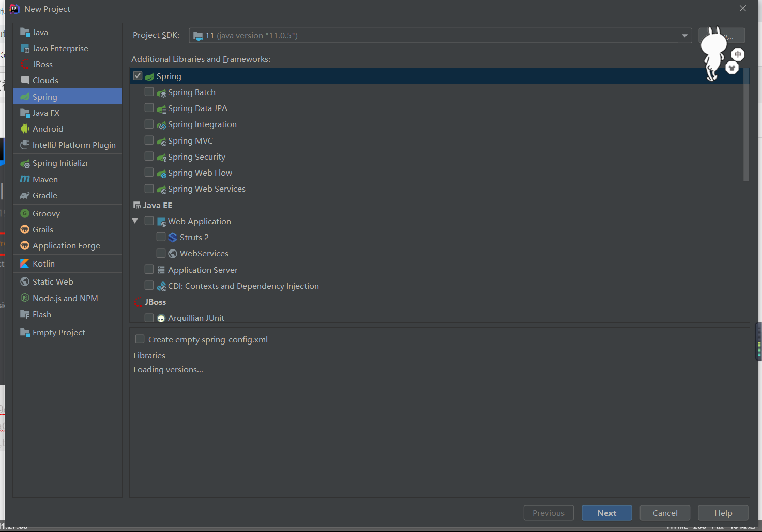Click the Arquillian JUnit icon

click(x=161, y=318)
